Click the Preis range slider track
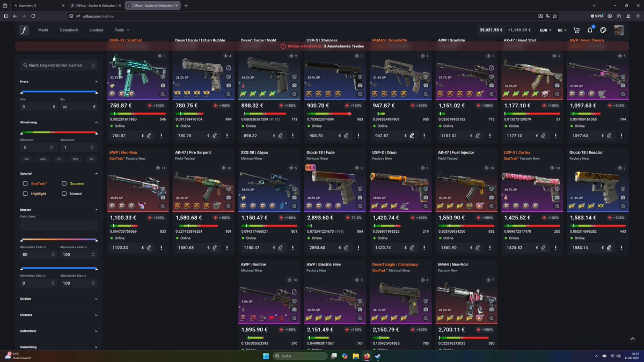This screenshot has width=644, height=362. coord(59,92)
